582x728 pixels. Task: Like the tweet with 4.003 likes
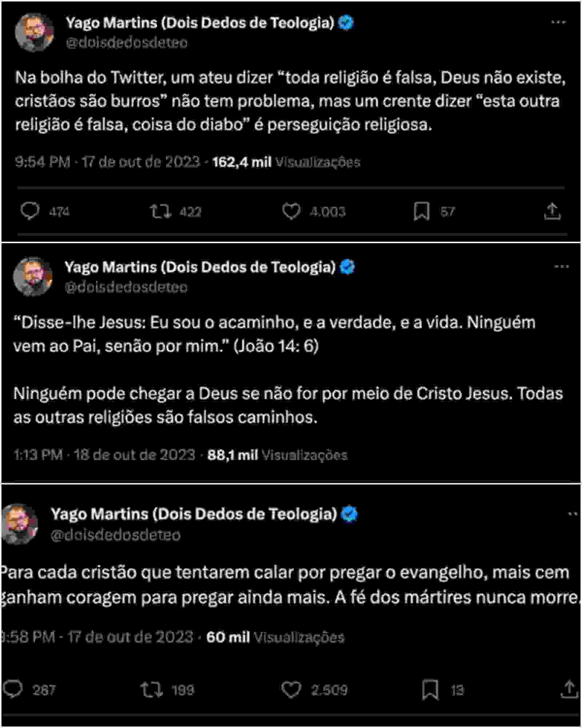(x=291, y=211)
